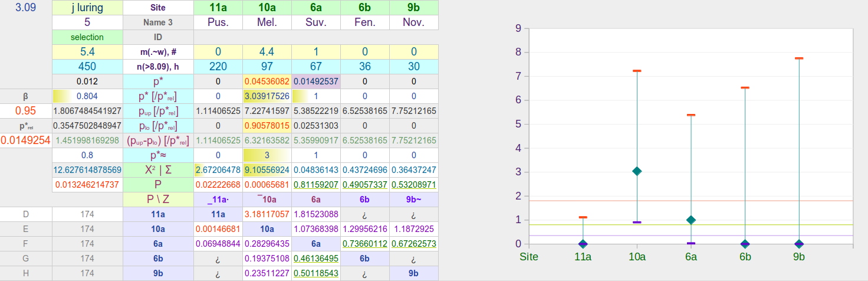Click the 3.09 cell at top left
Viewport: 868px width, 281px height.
26,8
